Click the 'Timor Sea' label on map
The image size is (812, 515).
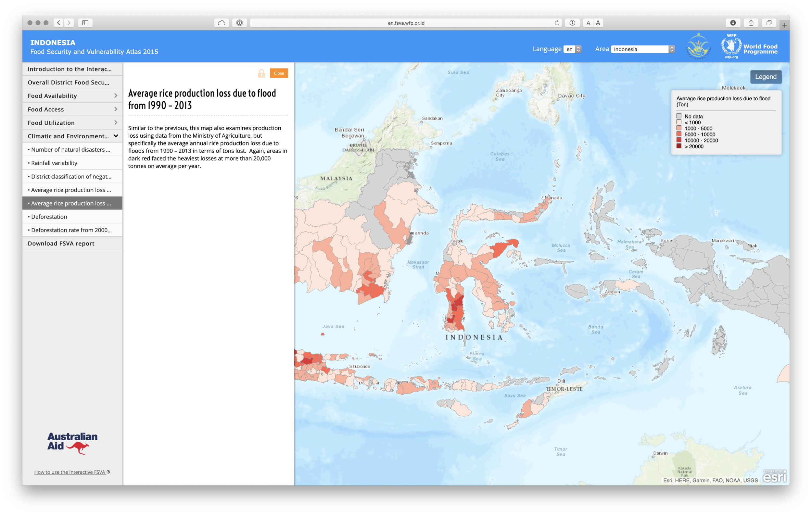point(560,452)
